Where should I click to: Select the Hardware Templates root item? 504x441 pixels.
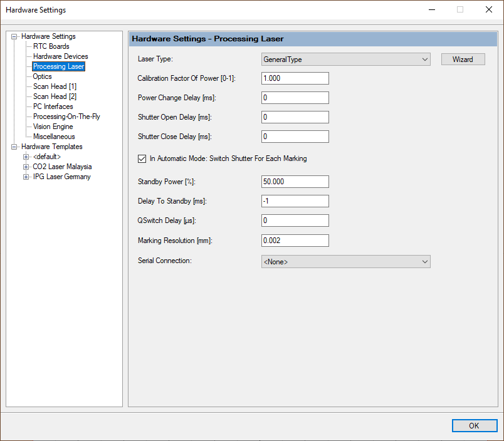point(52,147)
